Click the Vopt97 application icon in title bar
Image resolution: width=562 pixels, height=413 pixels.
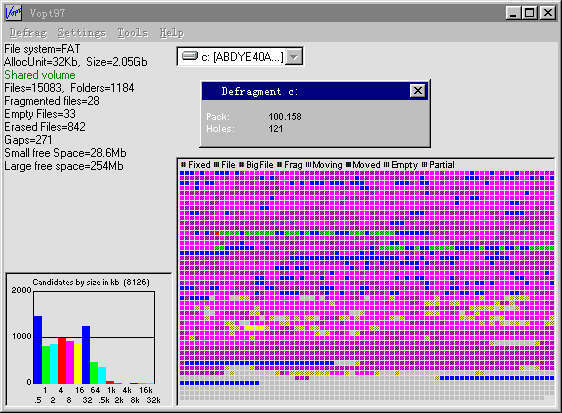[x=14, y=13]
